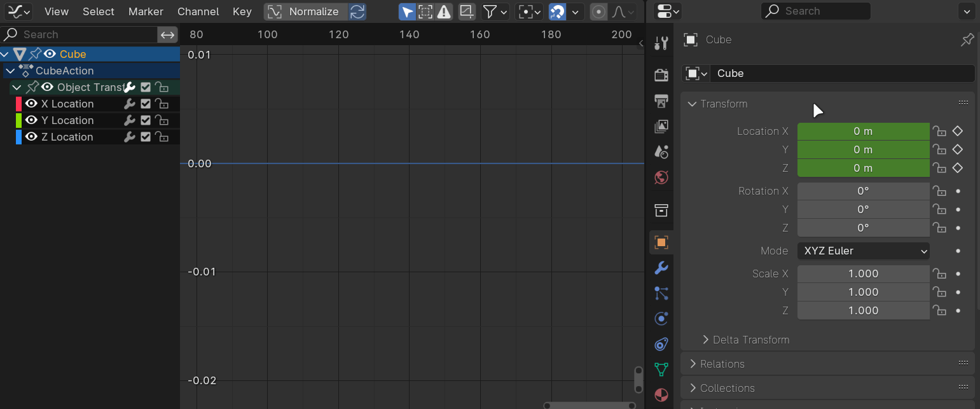Hide the Y Location curve

pyautogui.click(x=31, y=120)
